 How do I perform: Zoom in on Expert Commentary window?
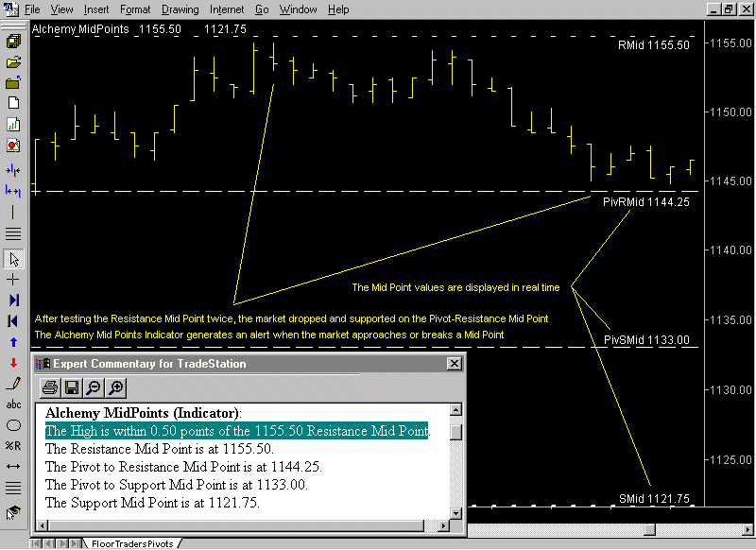click(115, 387)
